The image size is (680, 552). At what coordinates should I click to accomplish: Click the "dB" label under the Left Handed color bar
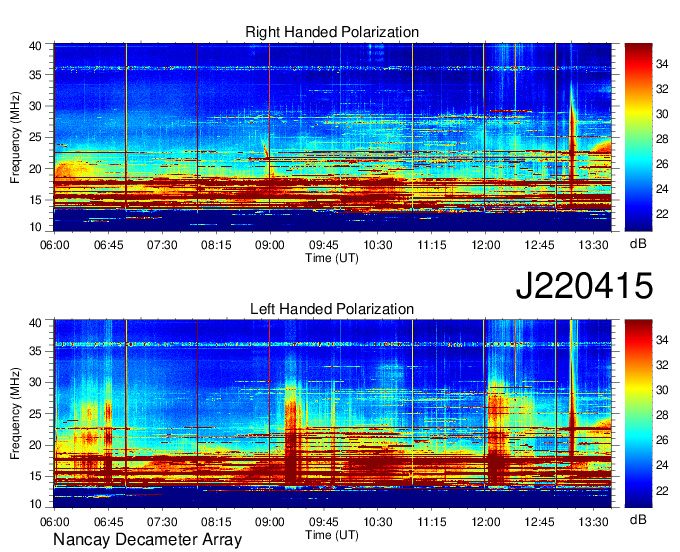point(638,519)
